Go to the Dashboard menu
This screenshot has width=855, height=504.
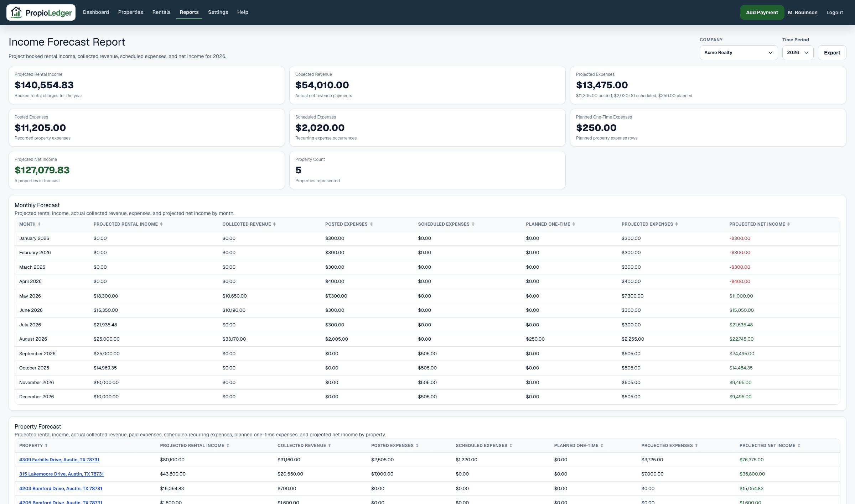tap(96, 12)
